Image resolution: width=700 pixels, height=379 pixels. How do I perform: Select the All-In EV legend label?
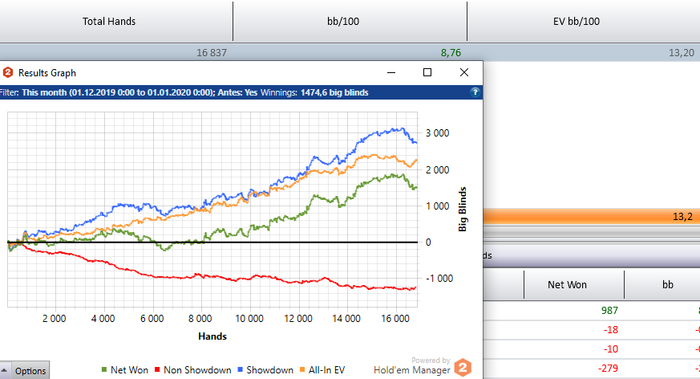click(x=327, y=370)
